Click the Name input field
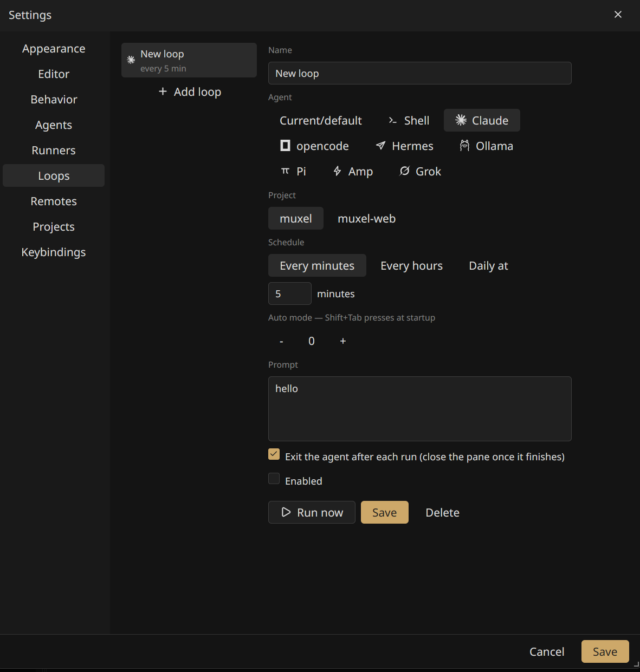Image resolution: width=640 pixels, height=672 pixels. 420,73
